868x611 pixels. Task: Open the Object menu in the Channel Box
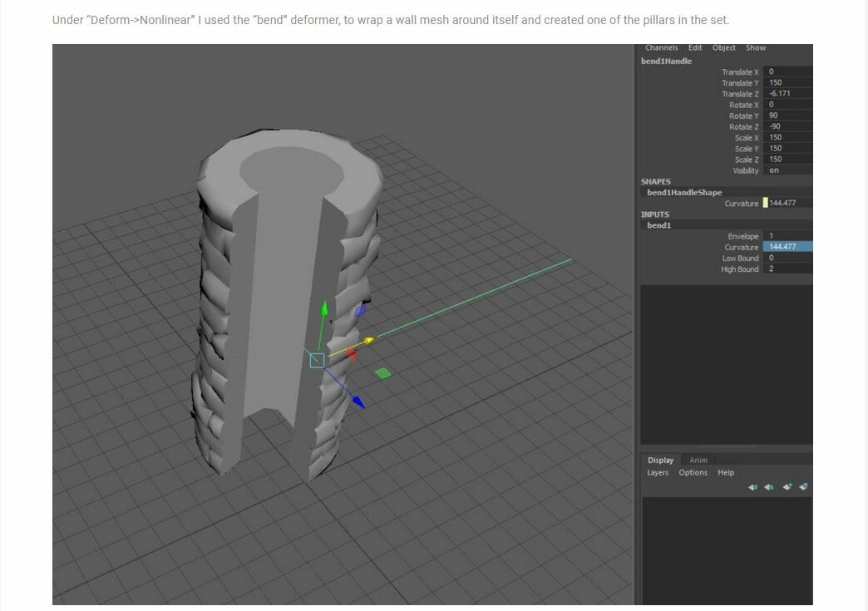[723, 48]
